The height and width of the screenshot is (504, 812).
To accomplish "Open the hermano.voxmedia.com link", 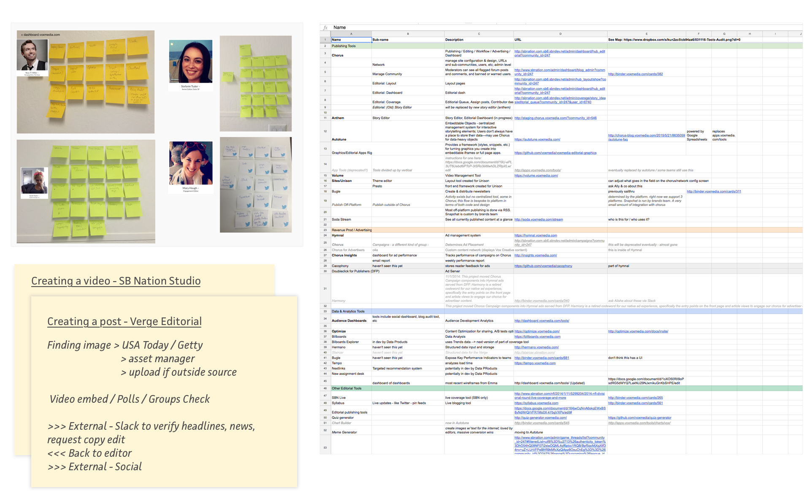I will point(536,347).
